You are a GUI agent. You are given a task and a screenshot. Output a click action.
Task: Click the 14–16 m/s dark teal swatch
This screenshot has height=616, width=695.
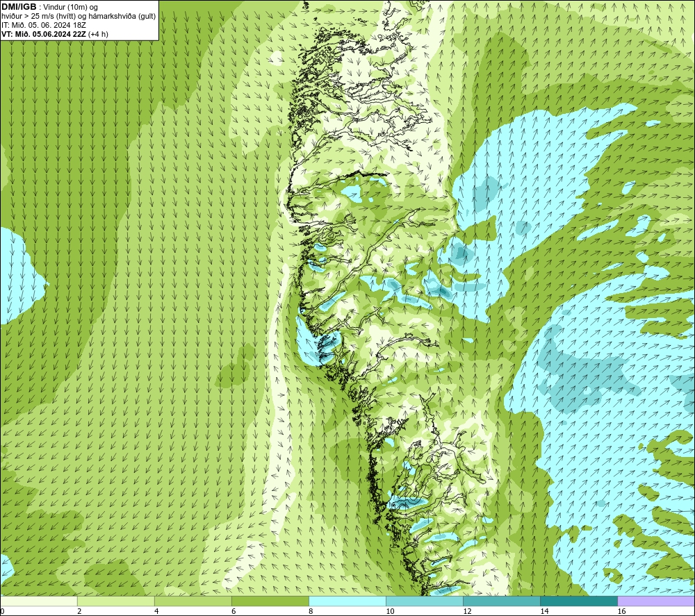point(579,601)
